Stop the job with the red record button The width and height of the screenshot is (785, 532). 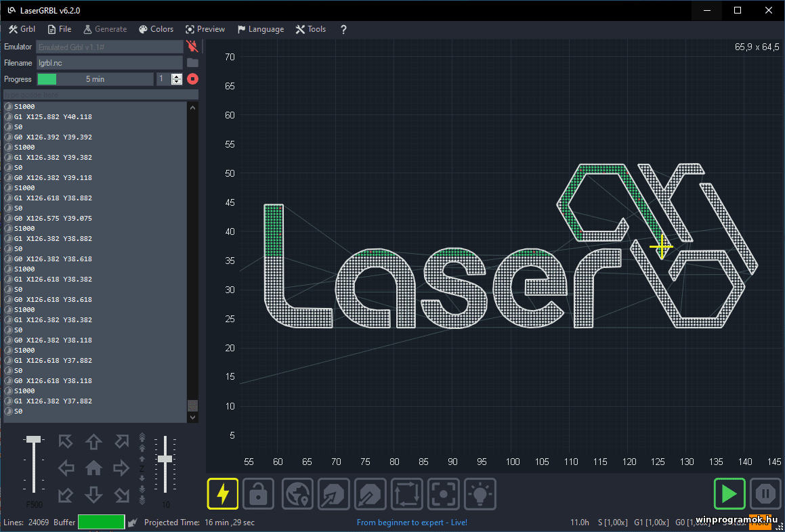coord(192,79)
